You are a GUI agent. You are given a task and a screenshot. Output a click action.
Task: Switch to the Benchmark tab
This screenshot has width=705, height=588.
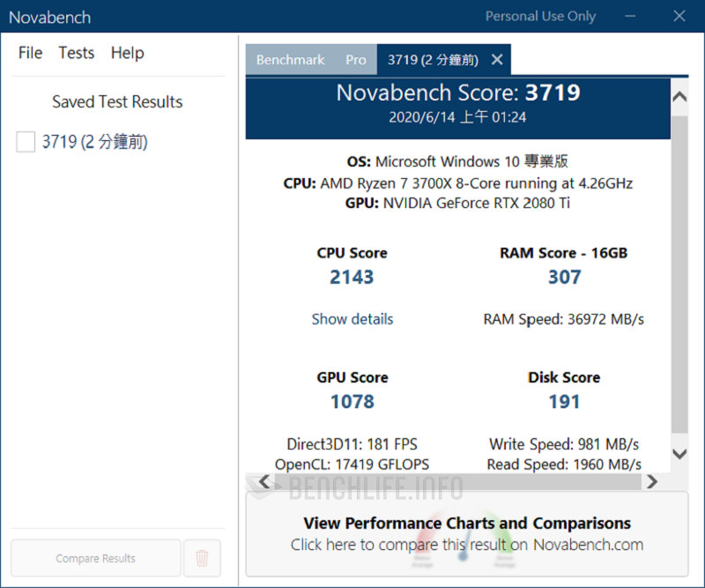tap(290, 59)
